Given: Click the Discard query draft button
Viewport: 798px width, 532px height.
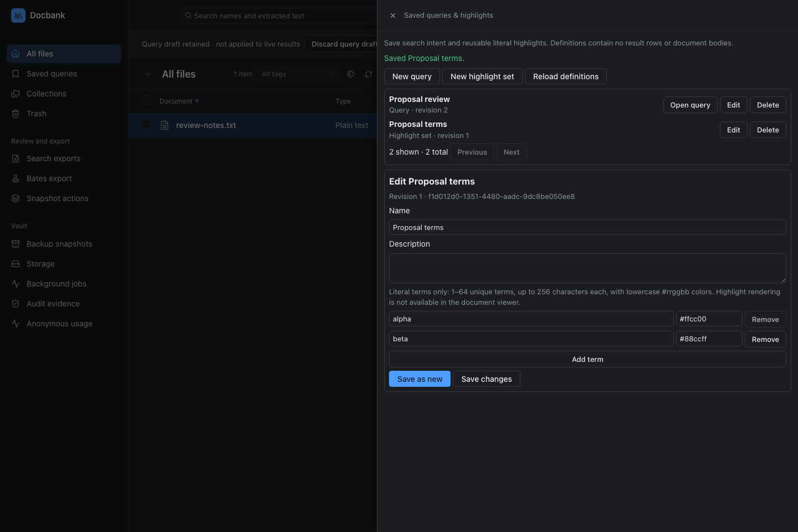Looking at the screenshot, I should click(341, 44).
